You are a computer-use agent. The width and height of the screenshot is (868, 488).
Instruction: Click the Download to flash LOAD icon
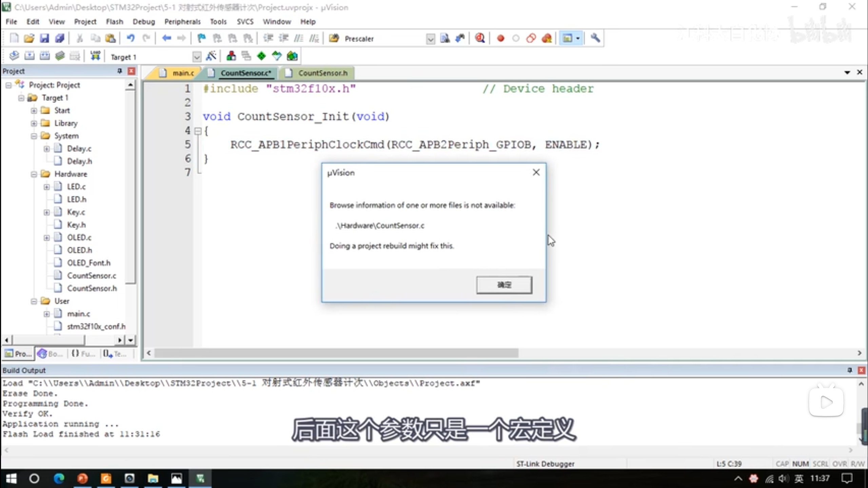(95, 56)
